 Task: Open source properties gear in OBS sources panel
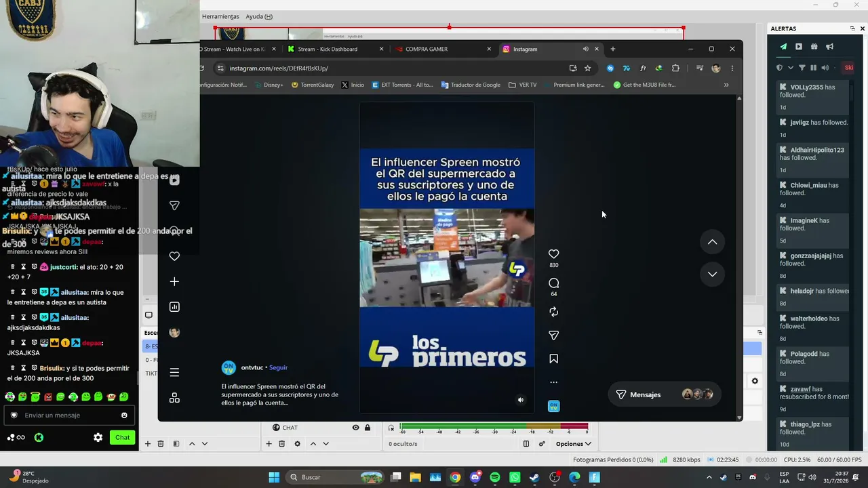pos(297,444)
